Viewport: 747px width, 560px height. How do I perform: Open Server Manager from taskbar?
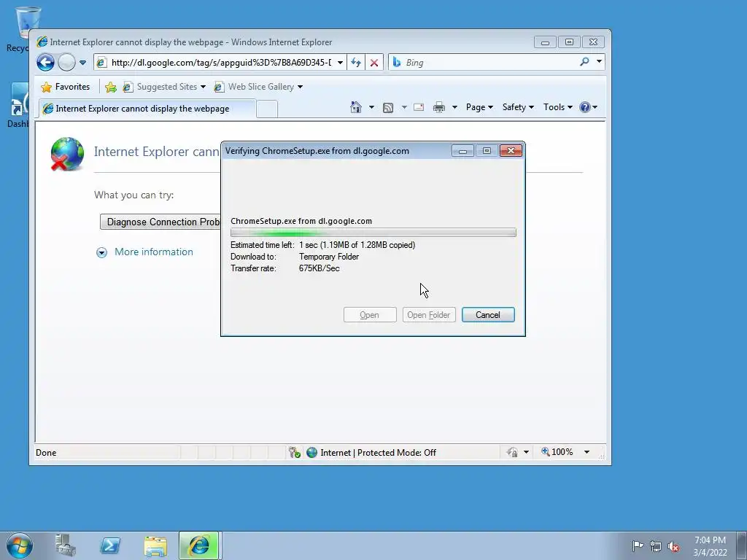[66, 545]
